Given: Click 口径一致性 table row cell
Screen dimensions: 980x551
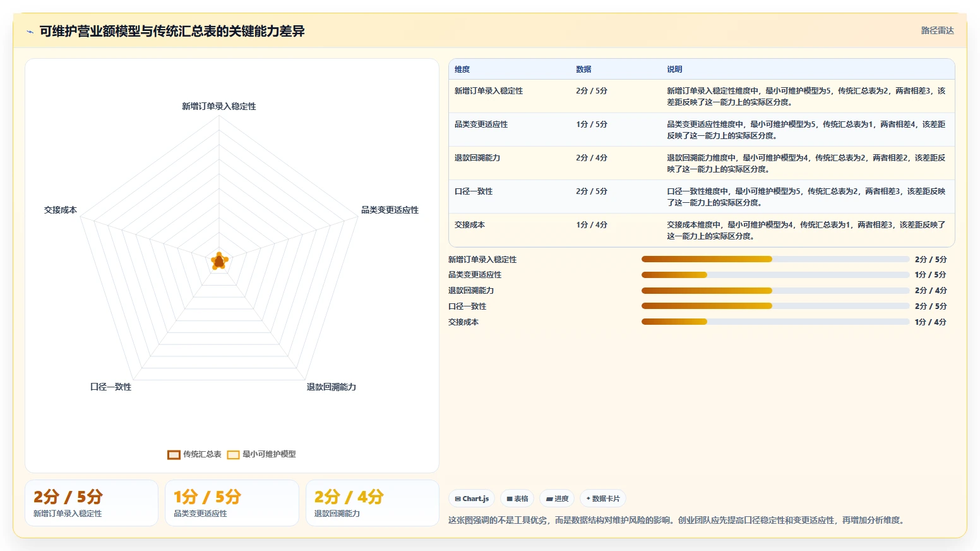Looking at the screenshot, I should click(x=474, y=191).
